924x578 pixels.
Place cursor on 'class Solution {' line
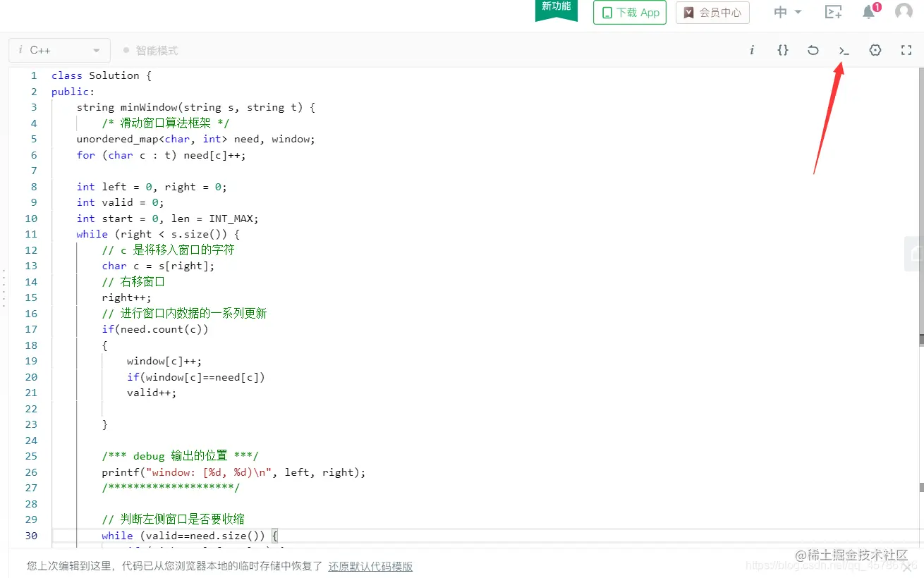pos(102,75)
